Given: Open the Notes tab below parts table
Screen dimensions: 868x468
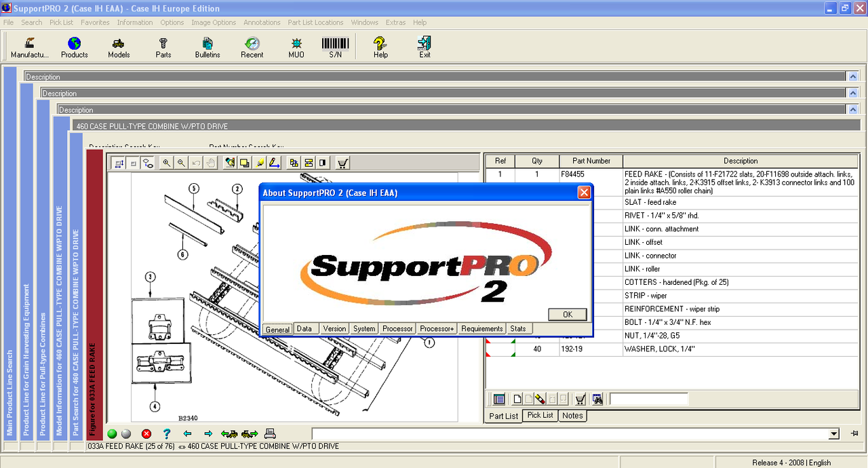Looking at the screenshot, I should click(x=572, y=415).
